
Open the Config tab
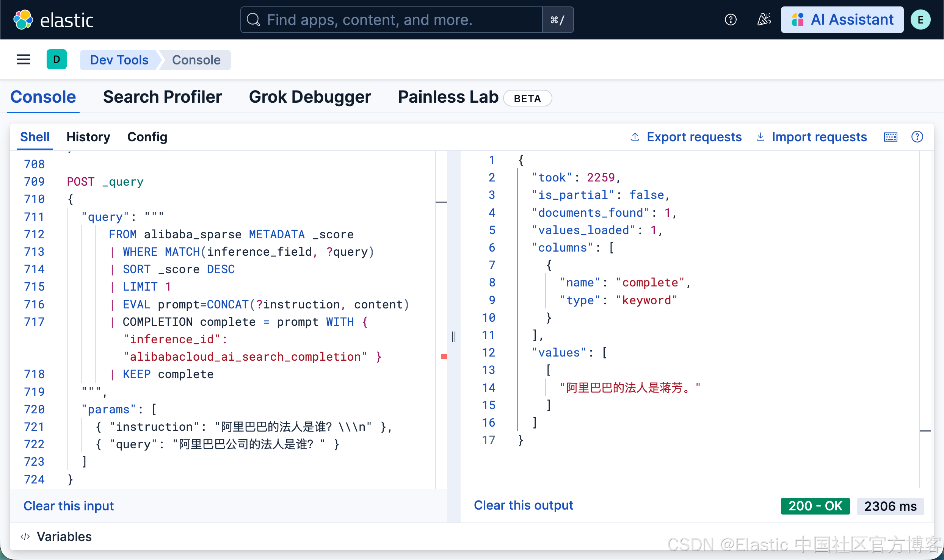(147, 137)
